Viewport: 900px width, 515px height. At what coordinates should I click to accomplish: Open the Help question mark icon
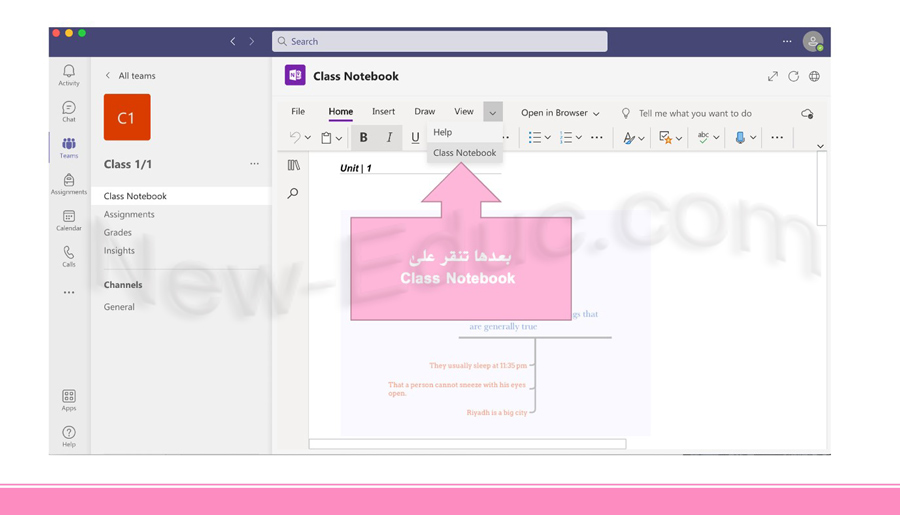pos(69,432)
